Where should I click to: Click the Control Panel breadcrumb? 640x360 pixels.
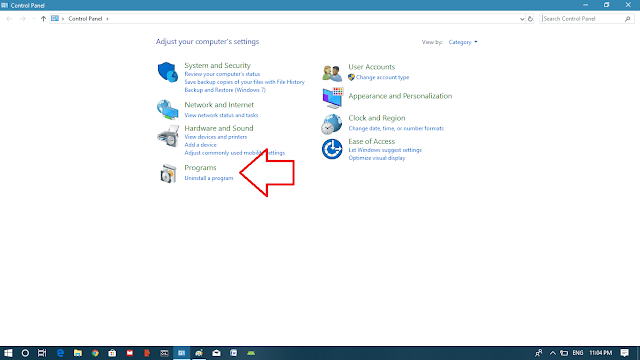[85, 19]
